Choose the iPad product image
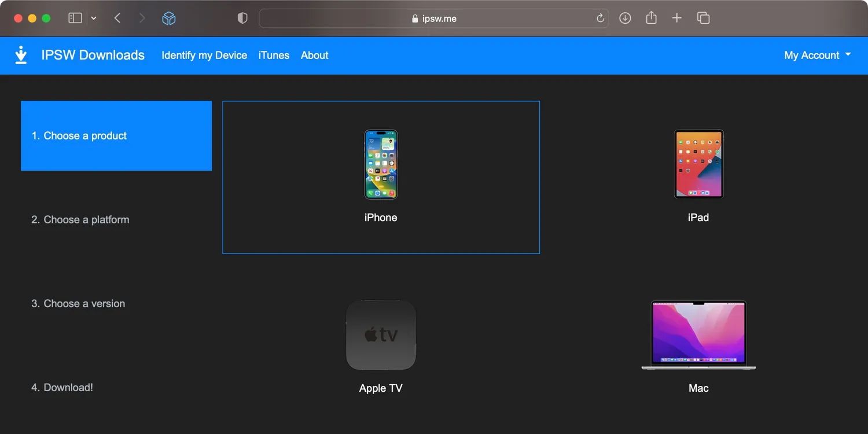The width and height of the screenshot is (868, 434). coord(698,164)
